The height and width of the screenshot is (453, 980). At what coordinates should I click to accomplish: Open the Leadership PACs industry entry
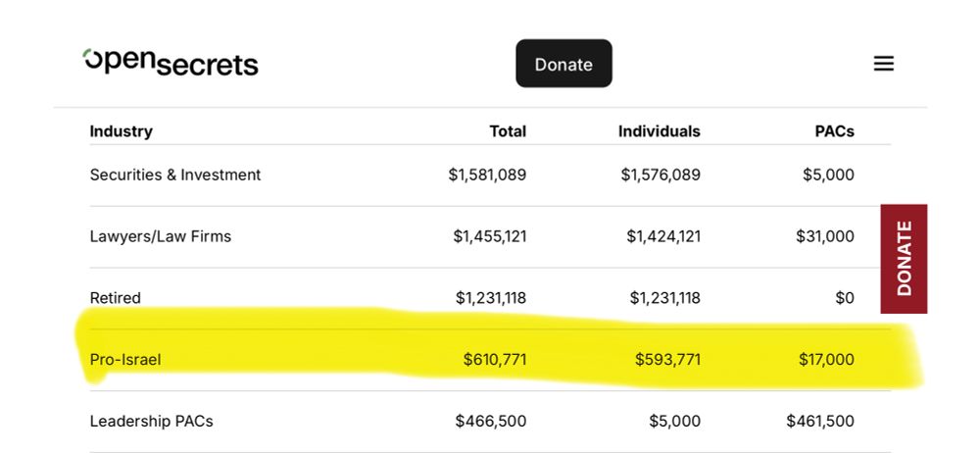[x=151, y=422]
